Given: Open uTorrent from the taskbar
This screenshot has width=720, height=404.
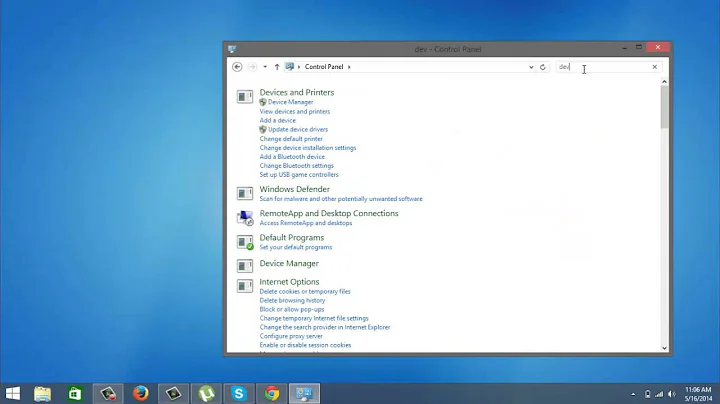Looking at the screenshot, I should [207, 394].
